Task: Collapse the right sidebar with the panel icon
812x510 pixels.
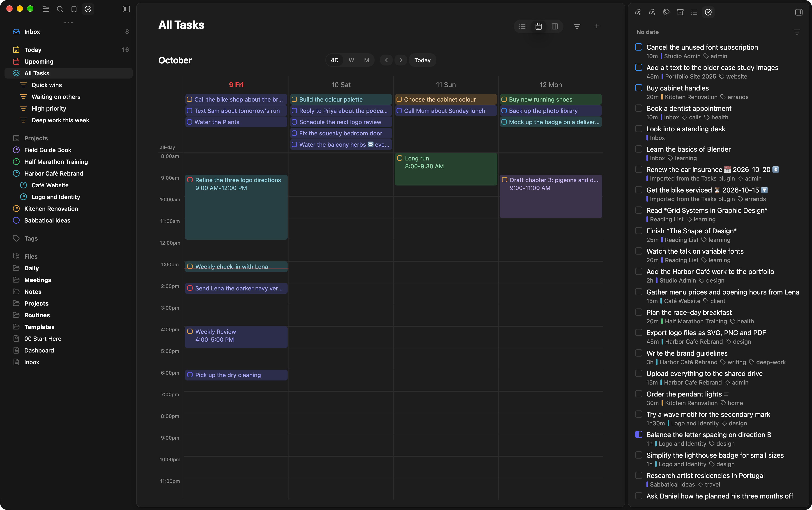Action: click(799, 12)
